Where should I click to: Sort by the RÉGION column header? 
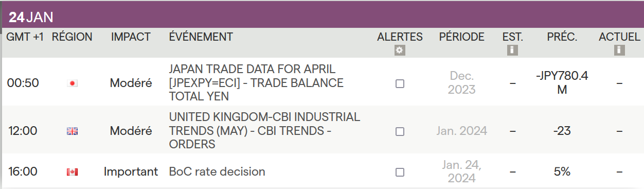tap(72, 37)
